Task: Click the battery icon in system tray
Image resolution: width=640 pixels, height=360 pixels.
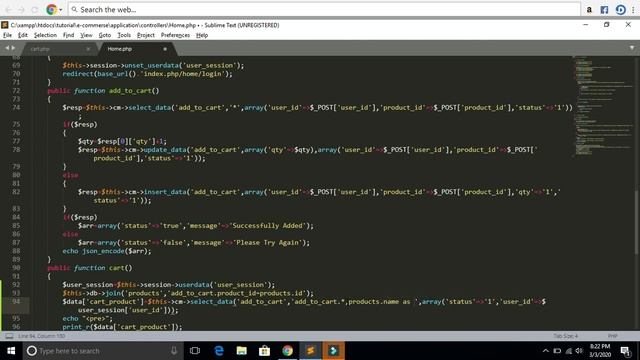Action: coord(557,351)
